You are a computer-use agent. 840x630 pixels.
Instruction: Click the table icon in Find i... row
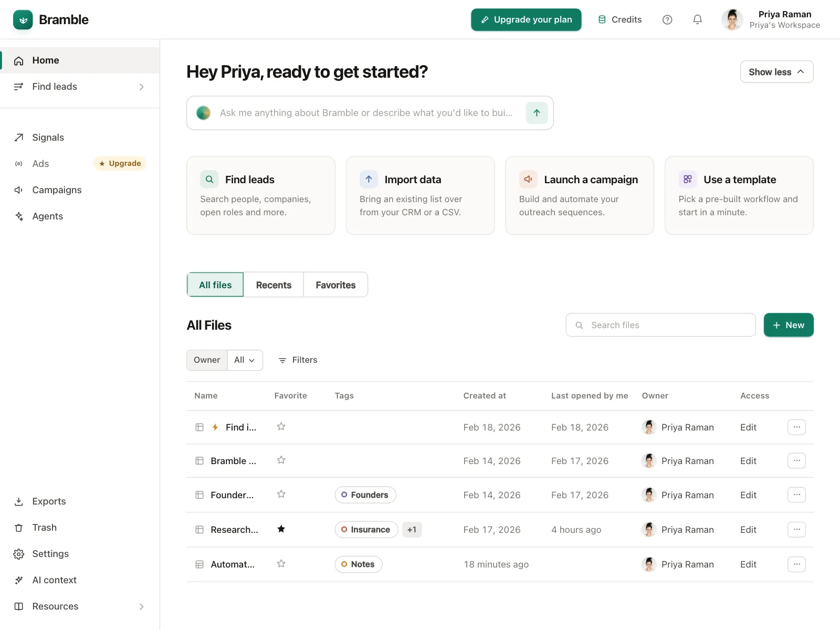[199, 427]
